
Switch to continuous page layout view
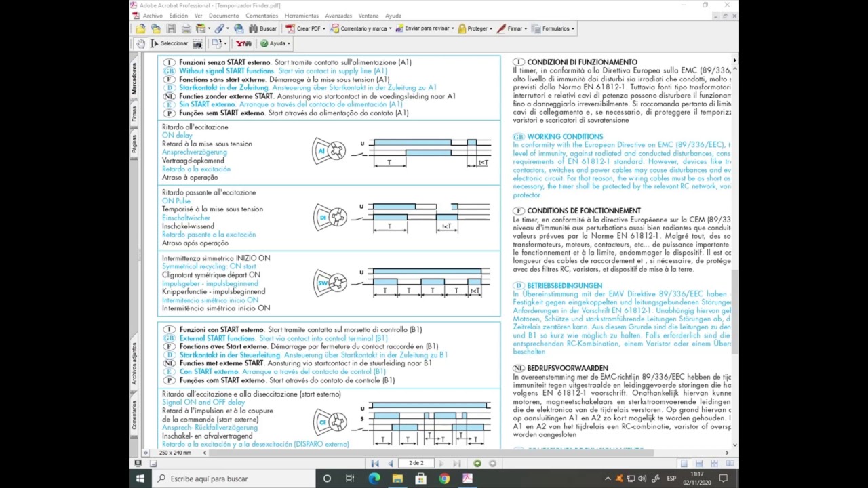tap(698, 464)
